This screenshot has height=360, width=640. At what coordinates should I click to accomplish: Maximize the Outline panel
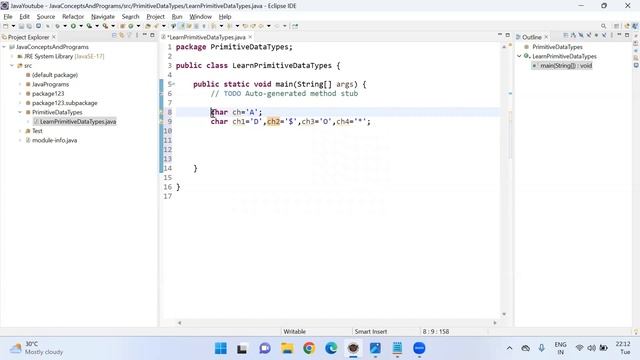627,36
